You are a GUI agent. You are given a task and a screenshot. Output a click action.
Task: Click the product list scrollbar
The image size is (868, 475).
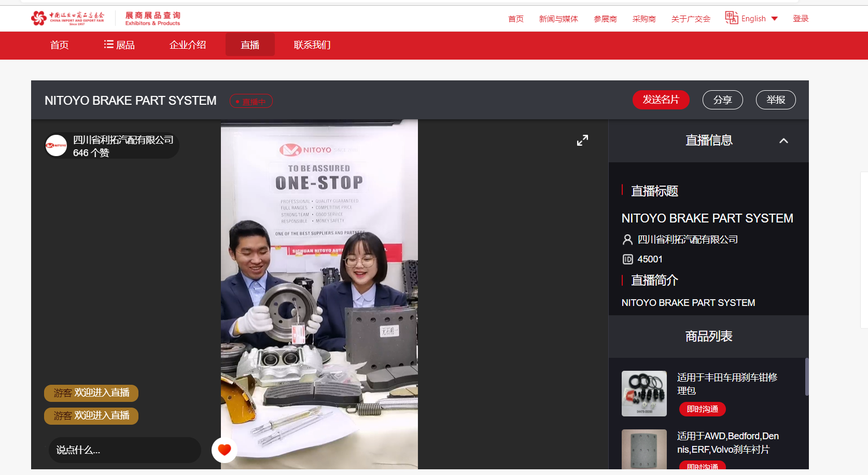[806, 377]
